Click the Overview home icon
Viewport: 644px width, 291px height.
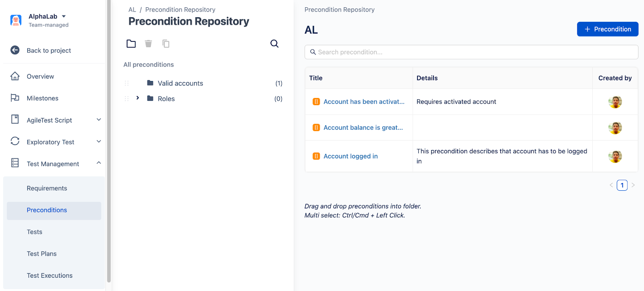click(15, 76)
